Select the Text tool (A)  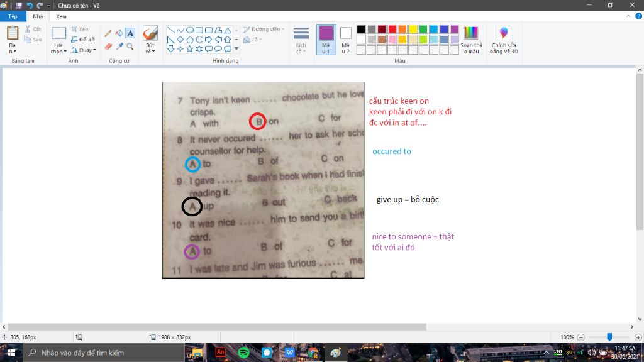click(x=130, y=33)
